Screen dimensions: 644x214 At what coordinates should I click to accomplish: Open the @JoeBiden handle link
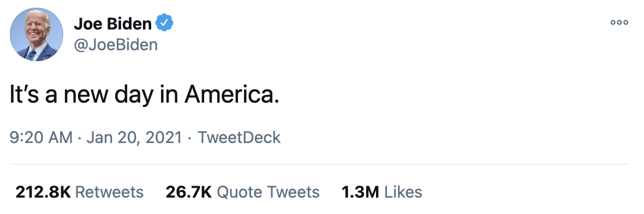click(116, 45)
